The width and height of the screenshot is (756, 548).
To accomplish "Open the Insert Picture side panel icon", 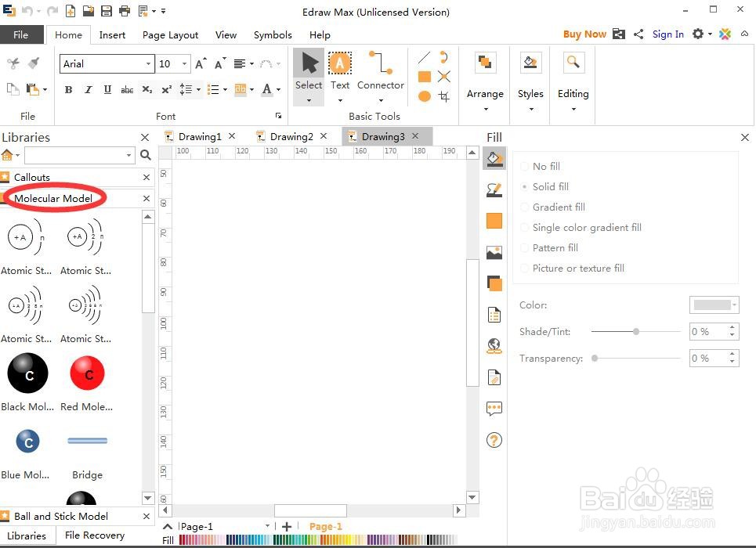I will [x=494, y=252].
